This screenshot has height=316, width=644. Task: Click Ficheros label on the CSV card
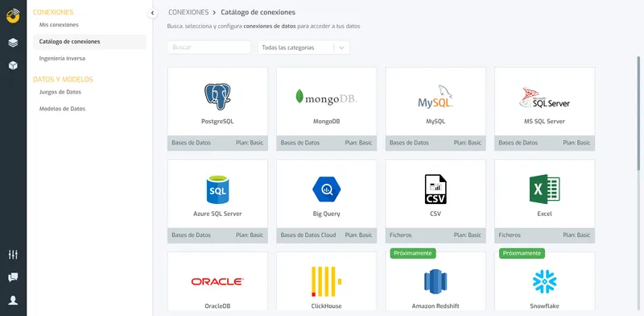400,235
